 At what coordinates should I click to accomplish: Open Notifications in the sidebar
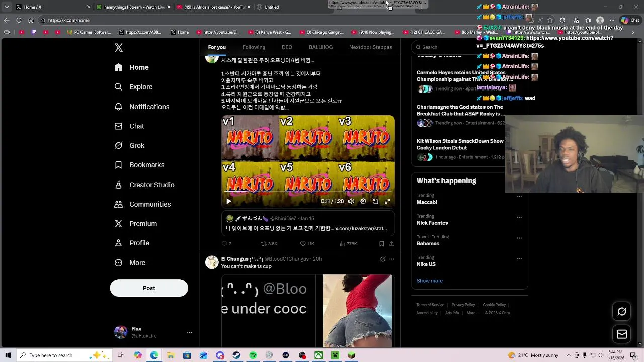[142, 107]
